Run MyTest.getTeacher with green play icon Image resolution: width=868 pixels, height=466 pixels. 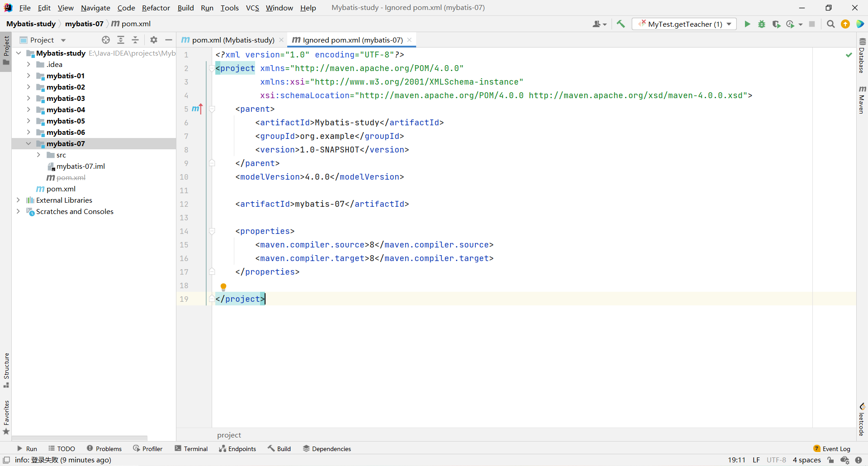pos(747,24)
